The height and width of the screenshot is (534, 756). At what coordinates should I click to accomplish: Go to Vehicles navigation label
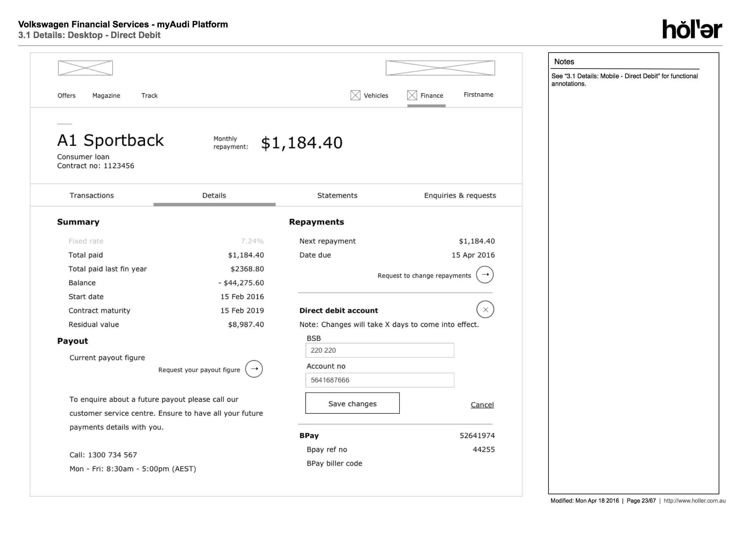(x=376, y=95)
